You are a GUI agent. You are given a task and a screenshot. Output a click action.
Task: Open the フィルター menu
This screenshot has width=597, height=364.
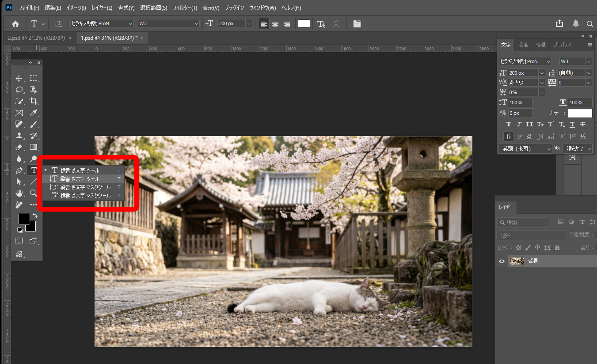click(x=185, y=8)
